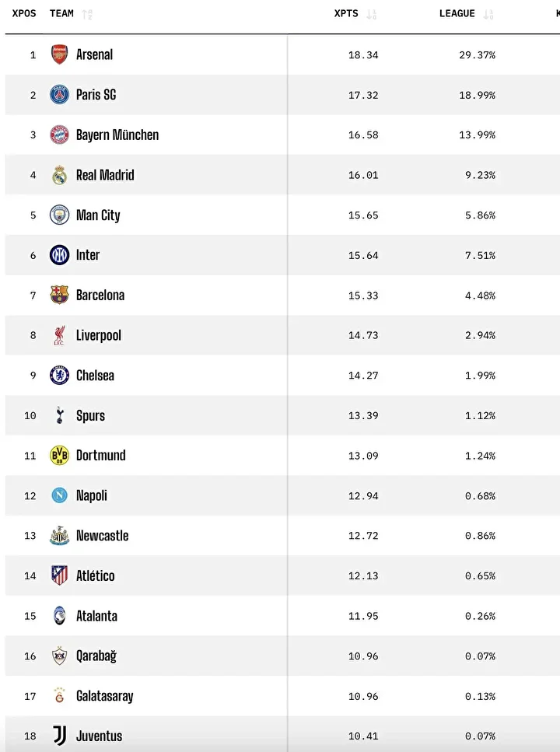
Task: Click the Liverpool badge icon
Action: click(x=60, y=335)
